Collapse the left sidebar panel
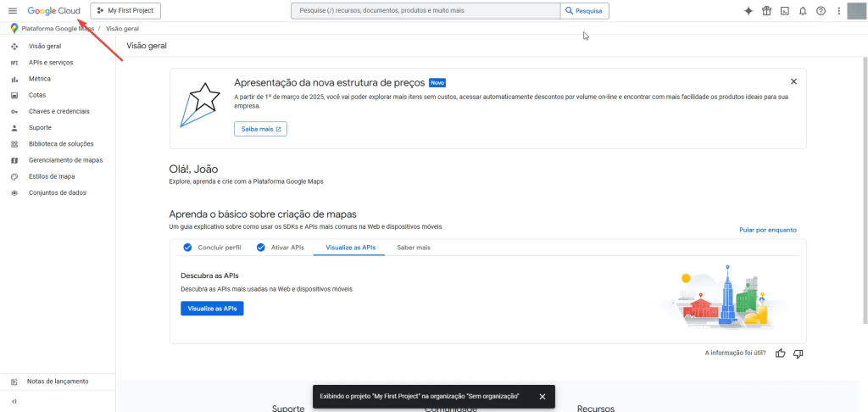 tap(14, 401)
